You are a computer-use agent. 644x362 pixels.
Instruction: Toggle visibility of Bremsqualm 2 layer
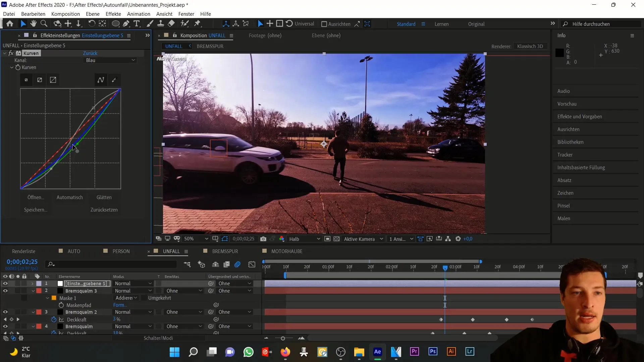click(x=5, y=312)
